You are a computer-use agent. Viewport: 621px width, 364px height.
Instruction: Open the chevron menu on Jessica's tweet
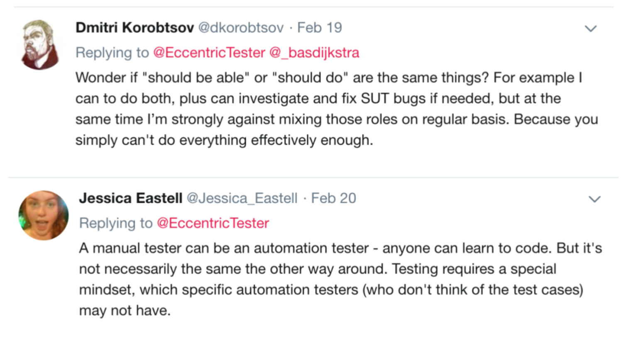(594, 199)
